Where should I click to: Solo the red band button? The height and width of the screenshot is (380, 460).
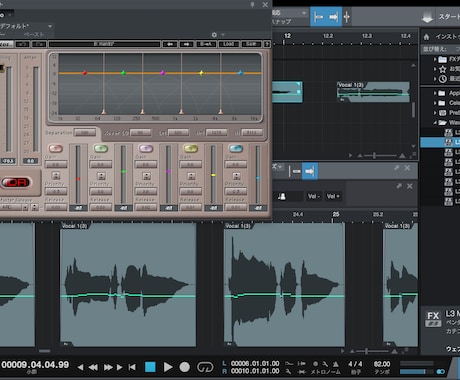tap(56, 148)
